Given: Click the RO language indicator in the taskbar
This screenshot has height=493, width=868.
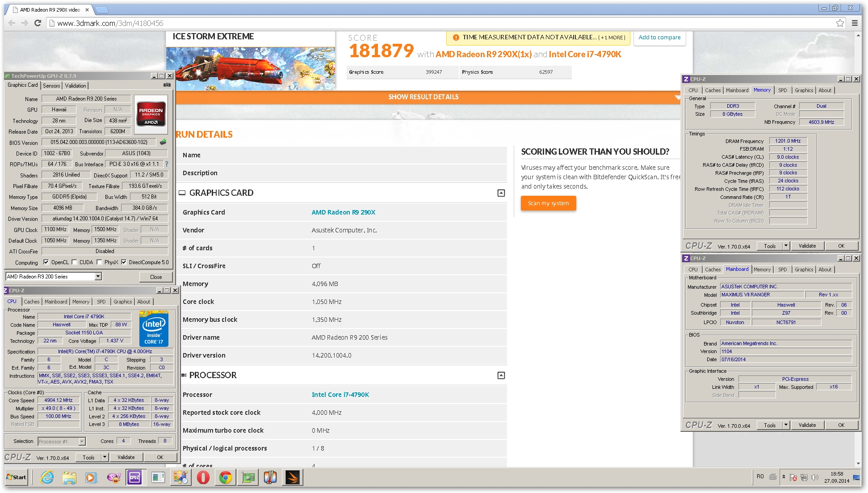Looking at the screenshot, I should (760, 477).
